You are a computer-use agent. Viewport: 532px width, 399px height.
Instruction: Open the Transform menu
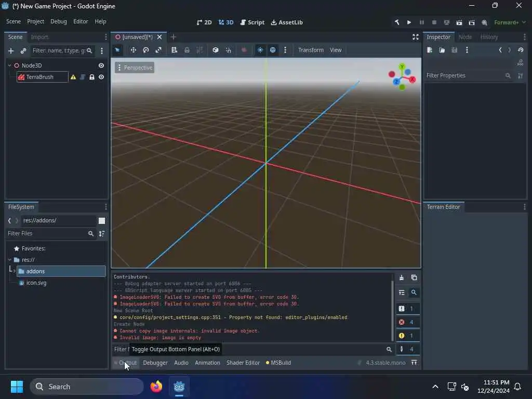click(x=311, y=50)
